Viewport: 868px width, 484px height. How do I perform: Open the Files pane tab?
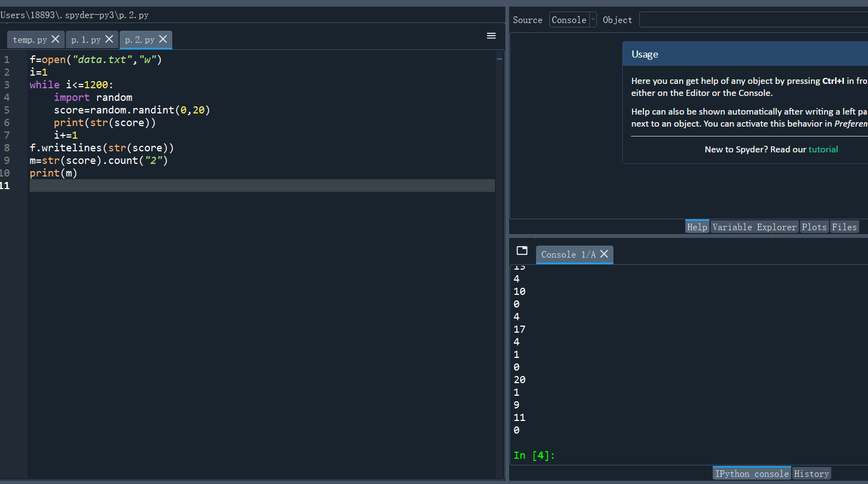pos(844,227)
